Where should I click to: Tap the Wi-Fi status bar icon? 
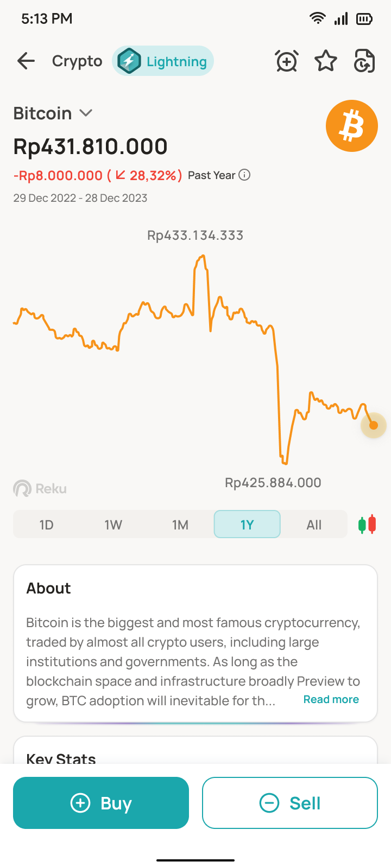click(x=317, y=18)
